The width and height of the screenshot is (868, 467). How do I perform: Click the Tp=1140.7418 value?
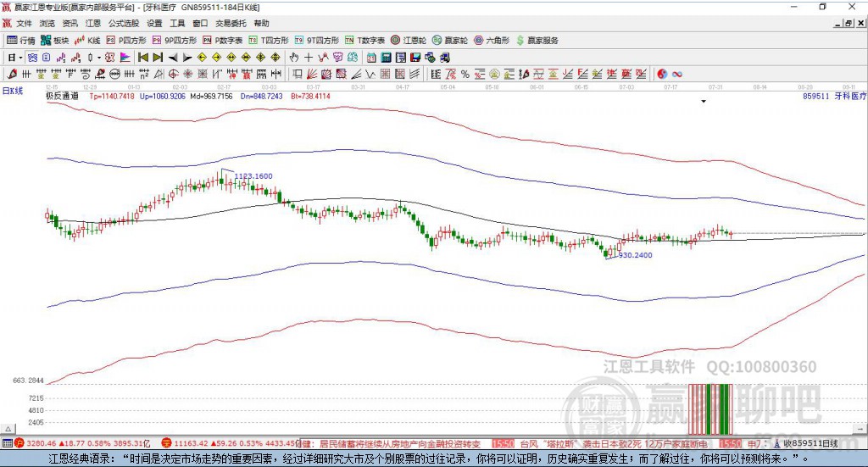[x=113, y=97]
